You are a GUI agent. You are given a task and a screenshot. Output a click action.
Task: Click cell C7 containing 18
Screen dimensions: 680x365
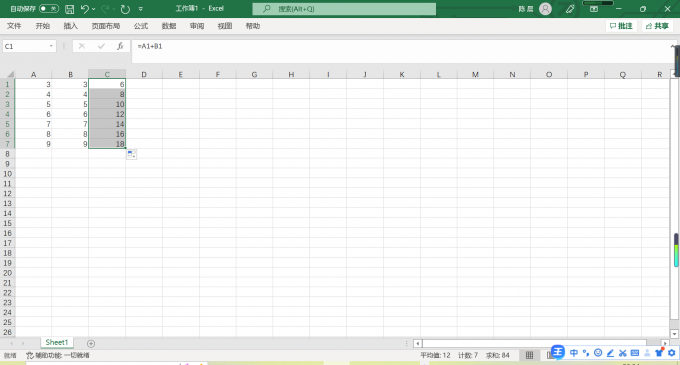pyautogui.click(x=107, y=144)
